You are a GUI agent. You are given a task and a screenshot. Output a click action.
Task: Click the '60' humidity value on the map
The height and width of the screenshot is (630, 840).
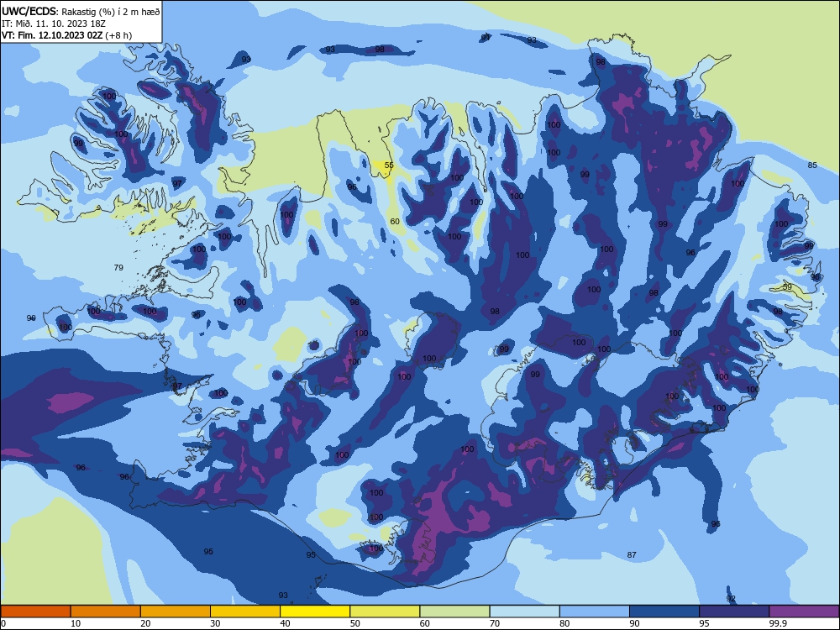click(395, 221)
